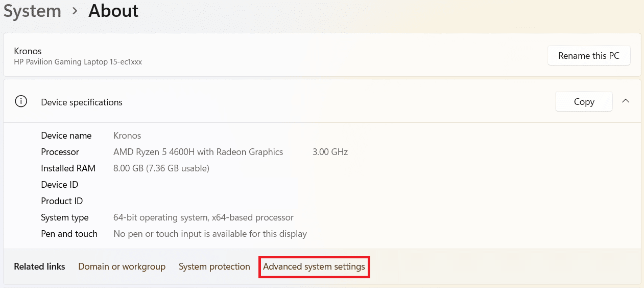
Task: Copy the device specifications
Action: pos(584,102)
